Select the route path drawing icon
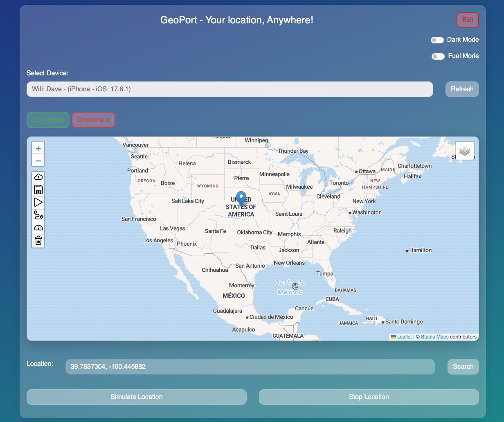Screen dimensions: 504x422 (x=38, y=215)
